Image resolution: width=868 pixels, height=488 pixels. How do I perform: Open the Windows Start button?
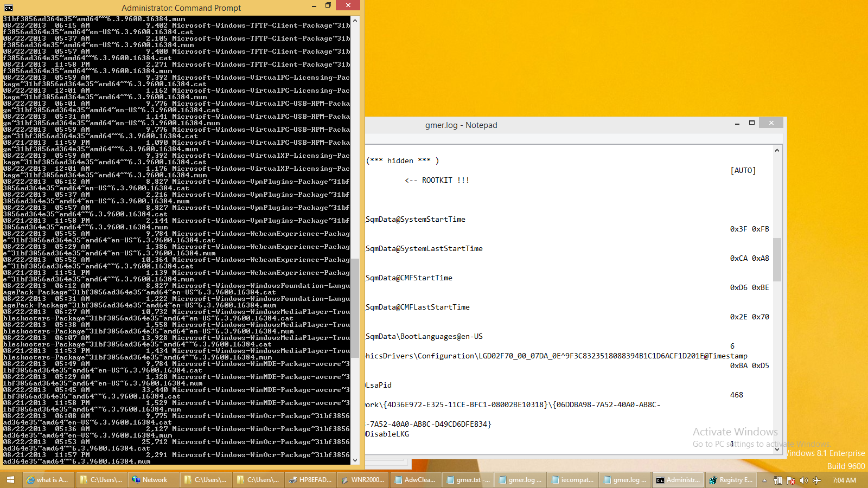click(x=10, y=480)
